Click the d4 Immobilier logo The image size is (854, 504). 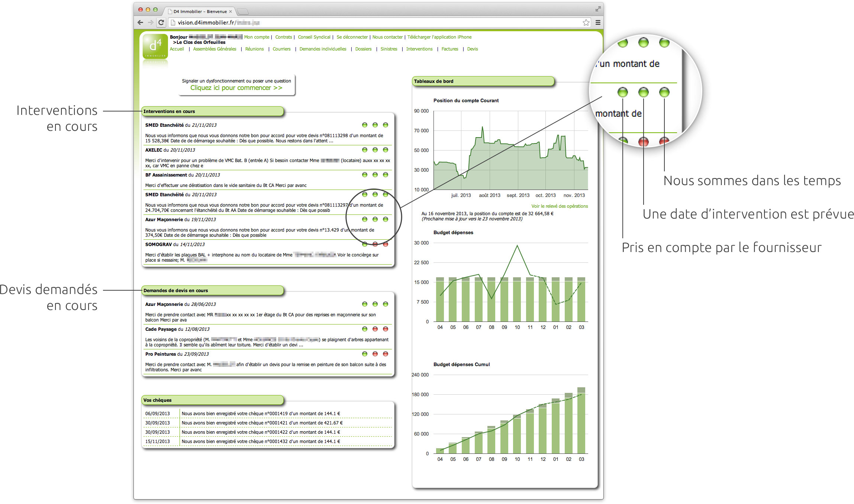coord(155,46)
